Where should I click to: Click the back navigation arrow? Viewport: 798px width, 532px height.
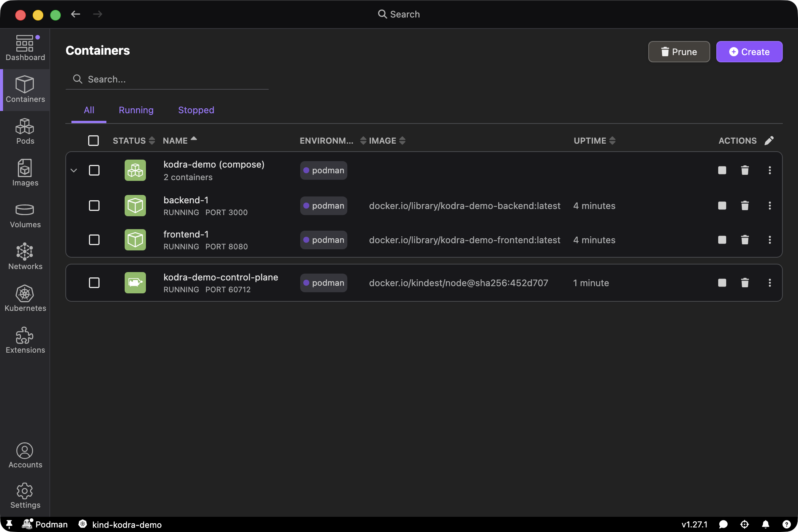[76, 14]
